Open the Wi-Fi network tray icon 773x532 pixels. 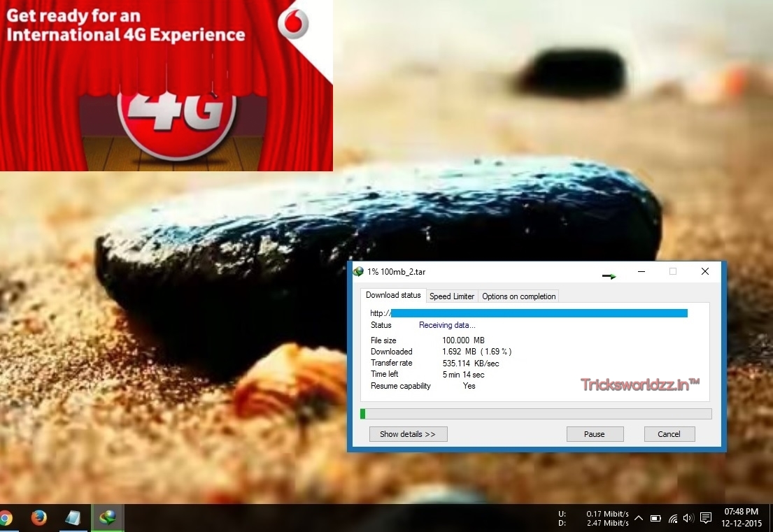[672, 518]
